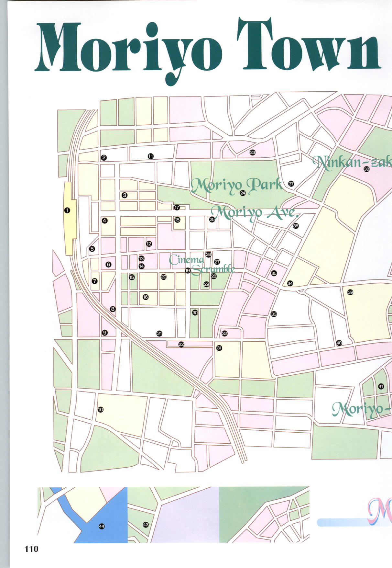Click location marker 5

point(92,249)
